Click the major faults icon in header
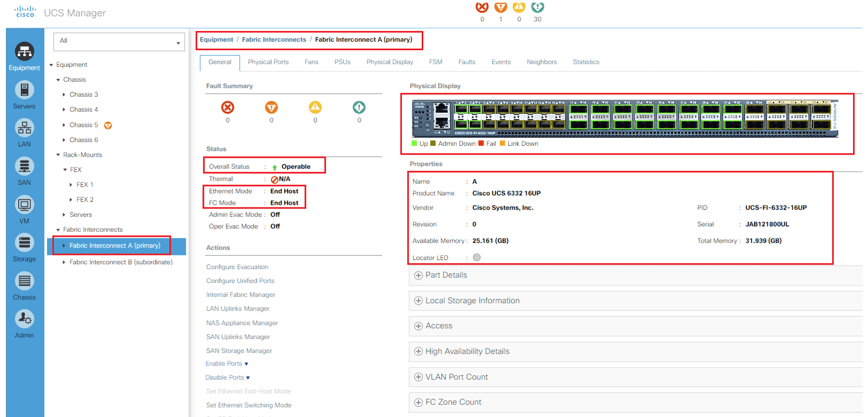The height and width of the screenshot is (417, 868). (501, 7)
